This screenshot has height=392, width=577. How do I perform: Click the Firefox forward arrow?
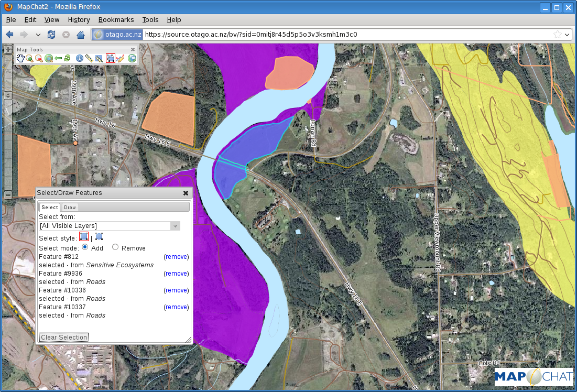[x=24, y=35]
